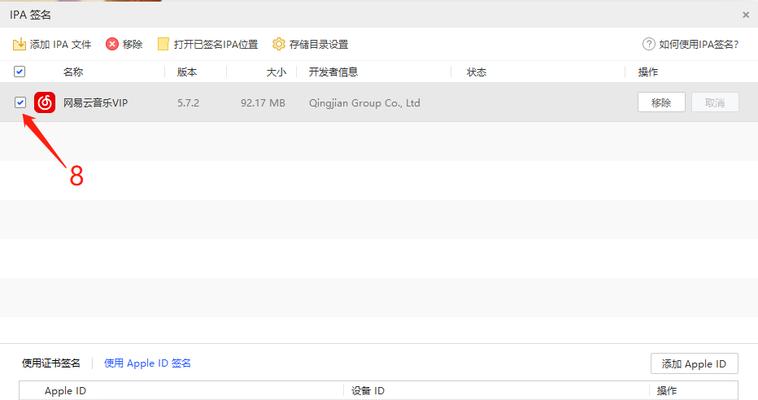
Task: Click the 状态 column header
Action: click(x=476, y=72)
